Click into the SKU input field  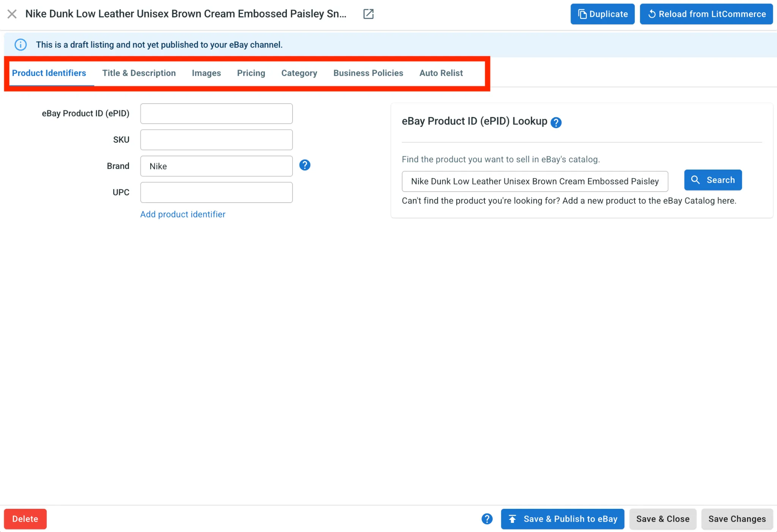coord(216,140)
